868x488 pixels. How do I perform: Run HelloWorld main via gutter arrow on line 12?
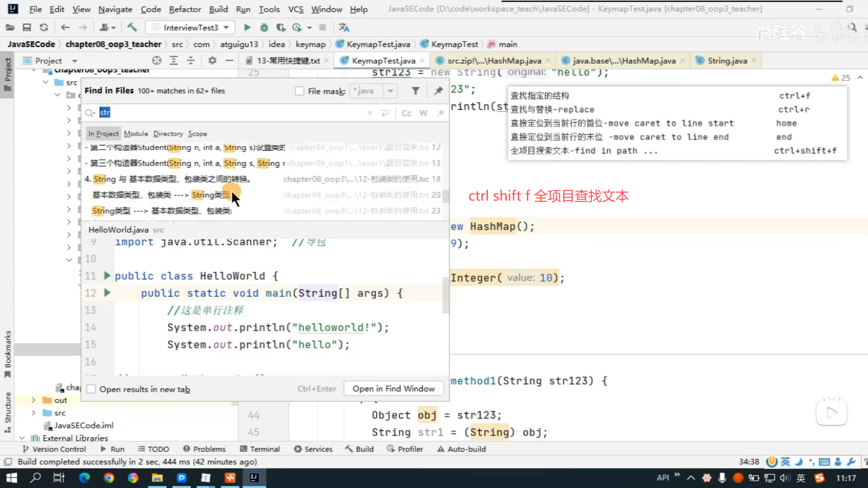point(107,293)
